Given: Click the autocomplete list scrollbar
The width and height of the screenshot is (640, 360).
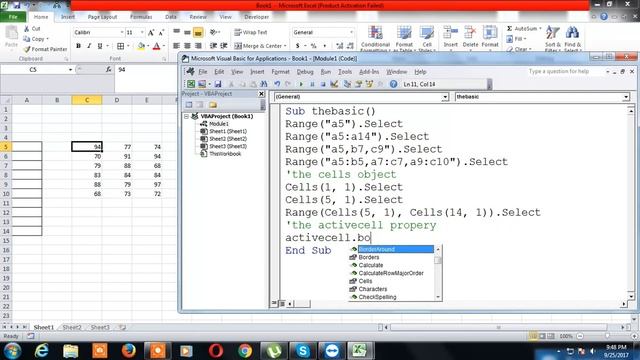Looking at the screenshot, I should (438, 273).
